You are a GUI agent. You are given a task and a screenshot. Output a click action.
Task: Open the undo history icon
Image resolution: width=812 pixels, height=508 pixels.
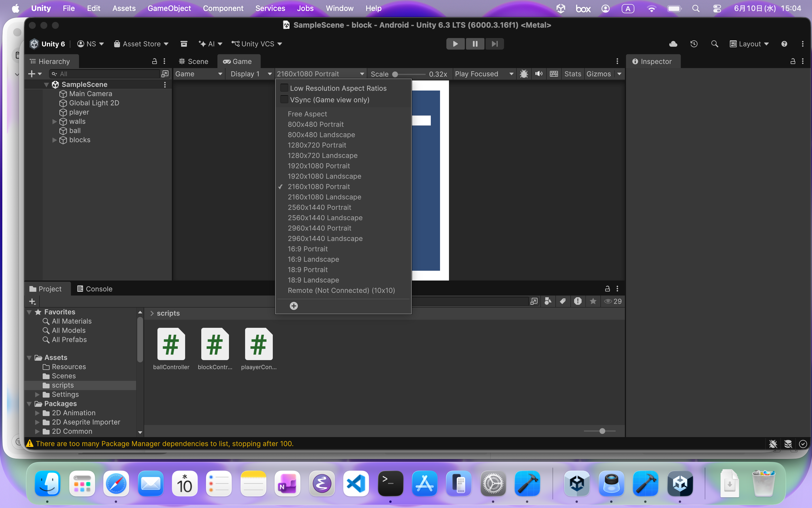(x=694, y=44)
